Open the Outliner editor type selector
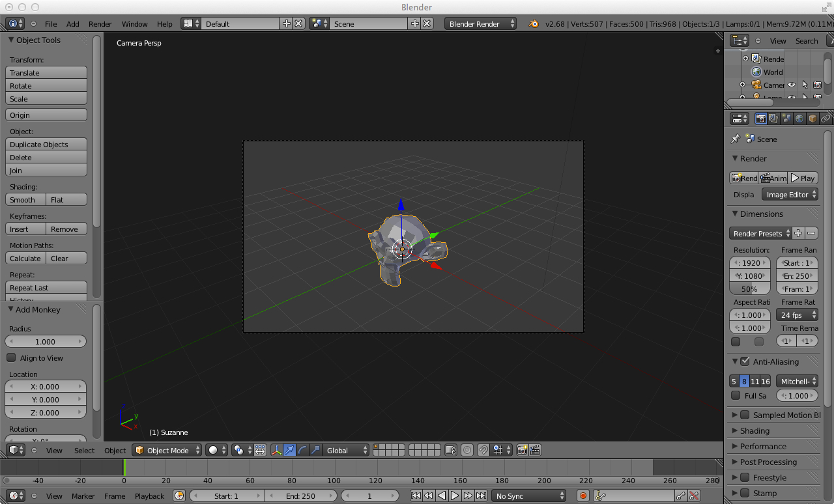 [740, 40]
